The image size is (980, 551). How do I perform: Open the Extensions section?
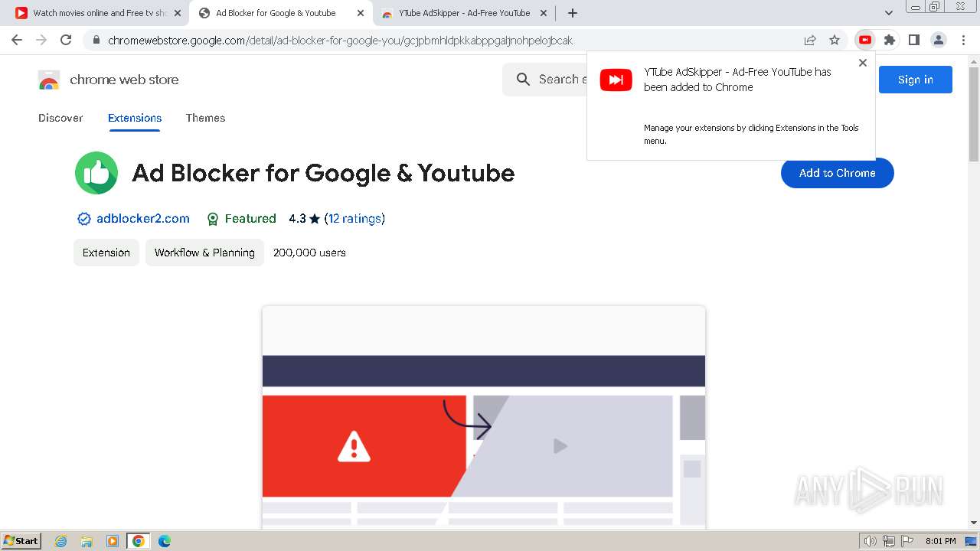(x=135, y=118)
